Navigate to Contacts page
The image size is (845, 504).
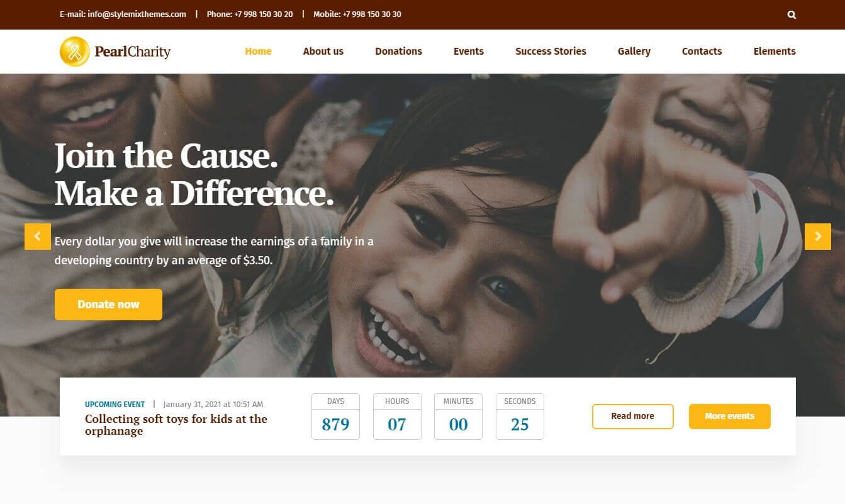702,52
